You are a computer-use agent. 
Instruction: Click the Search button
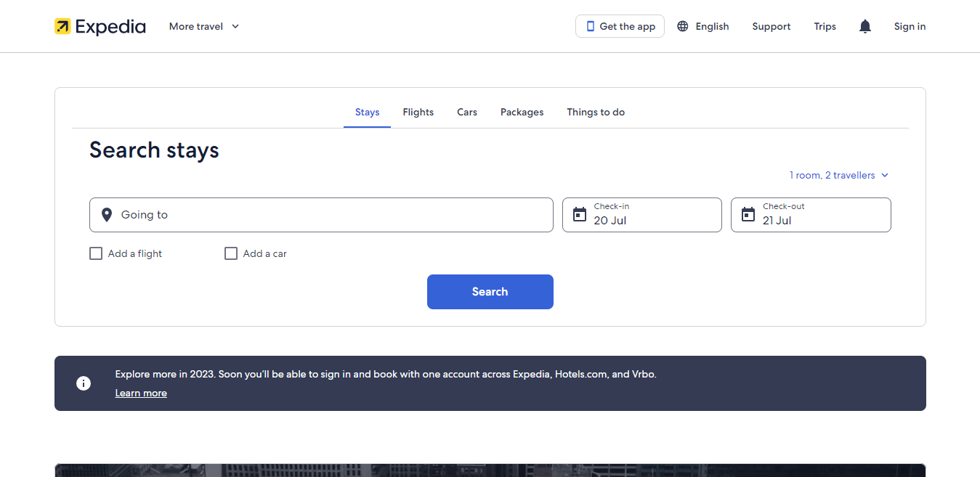[490, 291]
